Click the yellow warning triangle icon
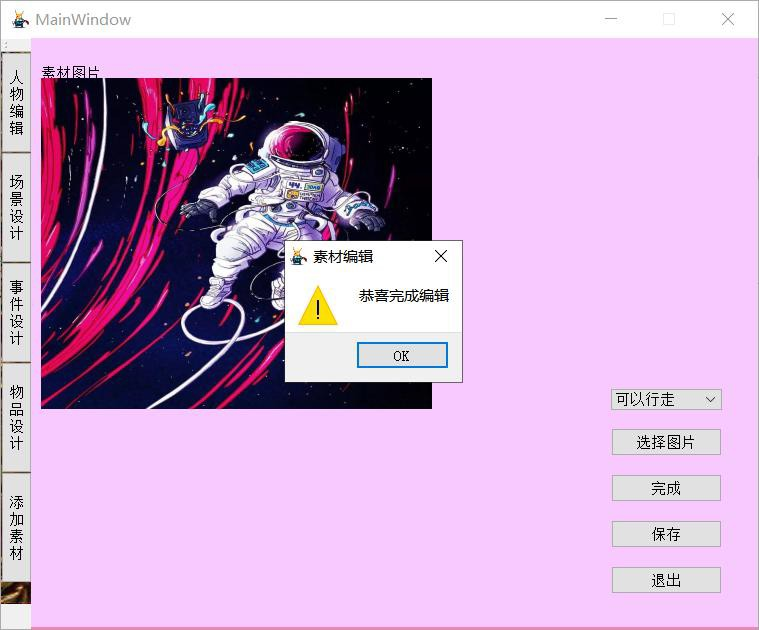759x630 pixels. (318, 306)
